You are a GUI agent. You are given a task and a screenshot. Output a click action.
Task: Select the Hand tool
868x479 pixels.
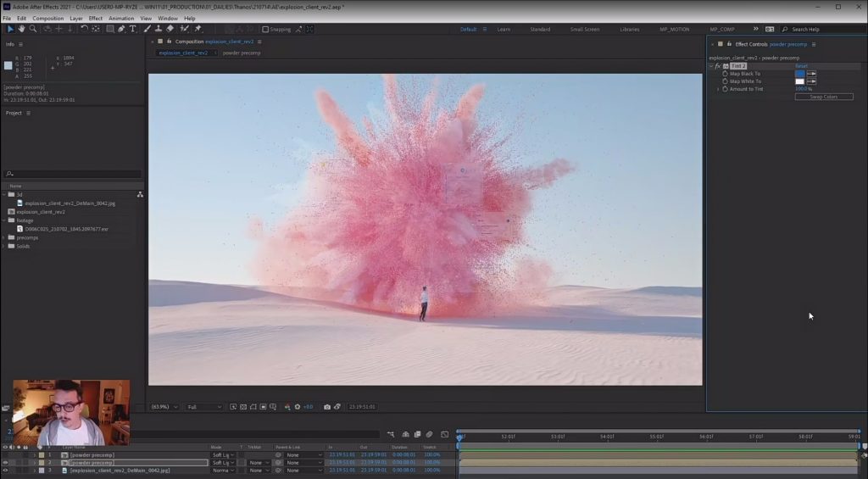coord(21,29)
